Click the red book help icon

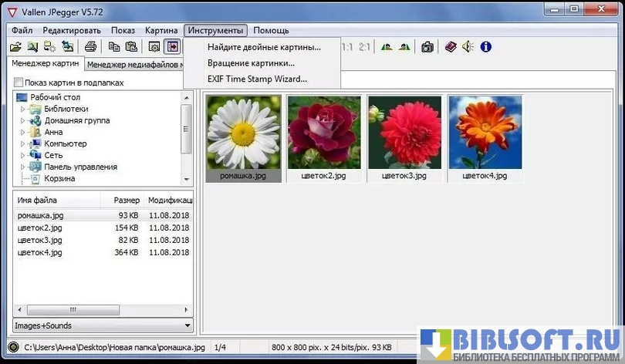point(451,47)
